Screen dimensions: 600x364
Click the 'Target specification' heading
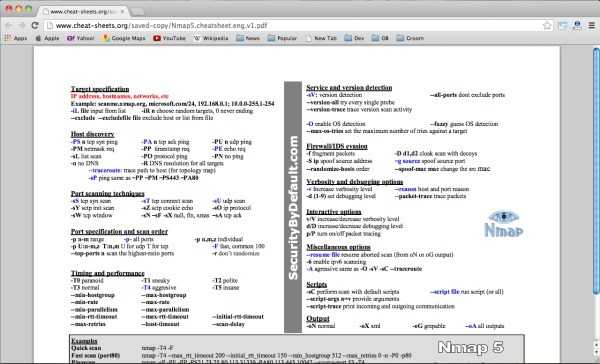pyautogui.click(x=100, y=89)
